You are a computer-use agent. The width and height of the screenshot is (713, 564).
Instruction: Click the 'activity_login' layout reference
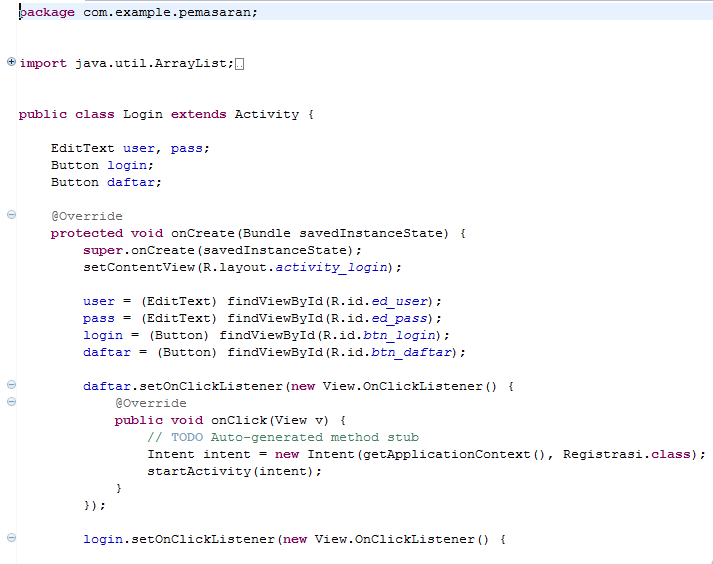(331, 267)
